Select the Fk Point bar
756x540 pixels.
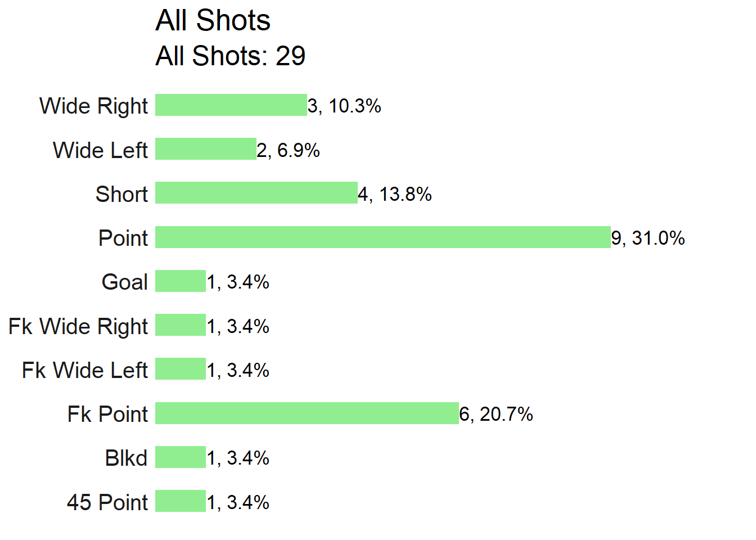coord(307,413)
